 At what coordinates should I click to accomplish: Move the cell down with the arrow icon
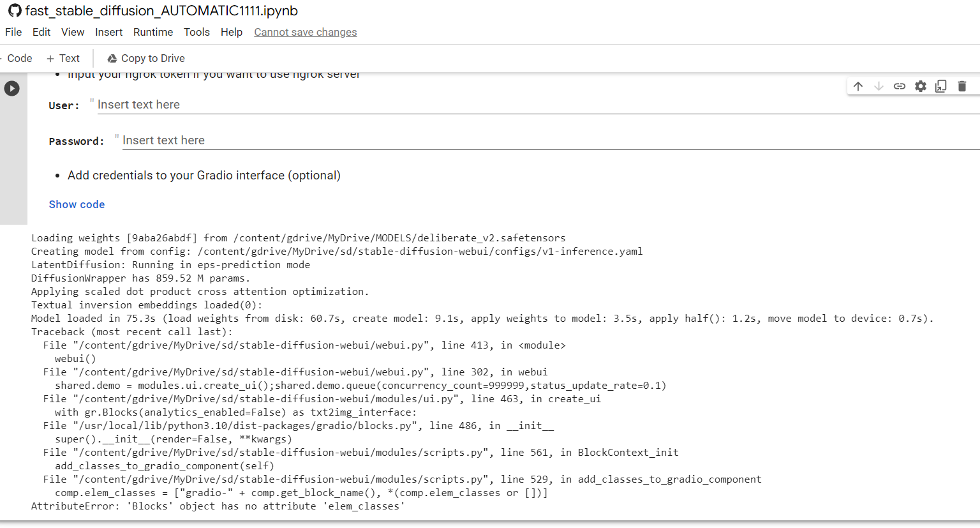tap(879, 86)
